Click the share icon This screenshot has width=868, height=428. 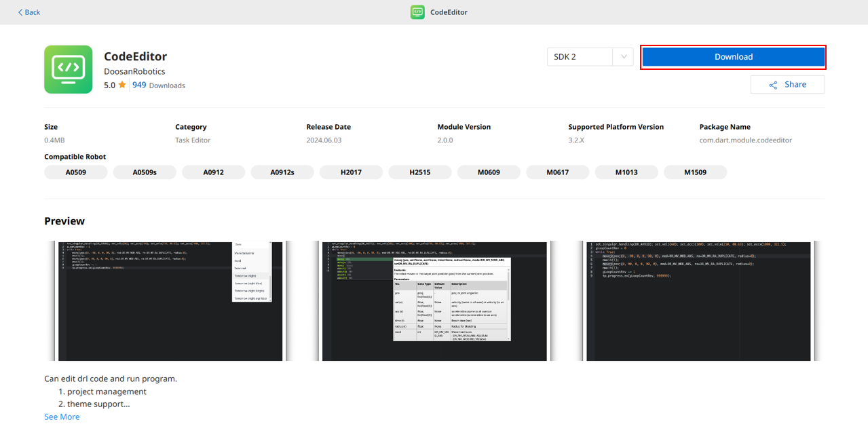773,85
